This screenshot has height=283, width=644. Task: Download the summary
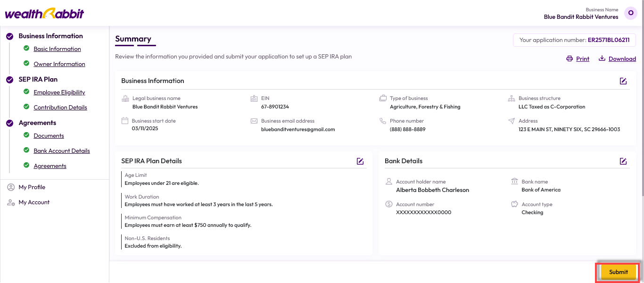pos(622,59)
